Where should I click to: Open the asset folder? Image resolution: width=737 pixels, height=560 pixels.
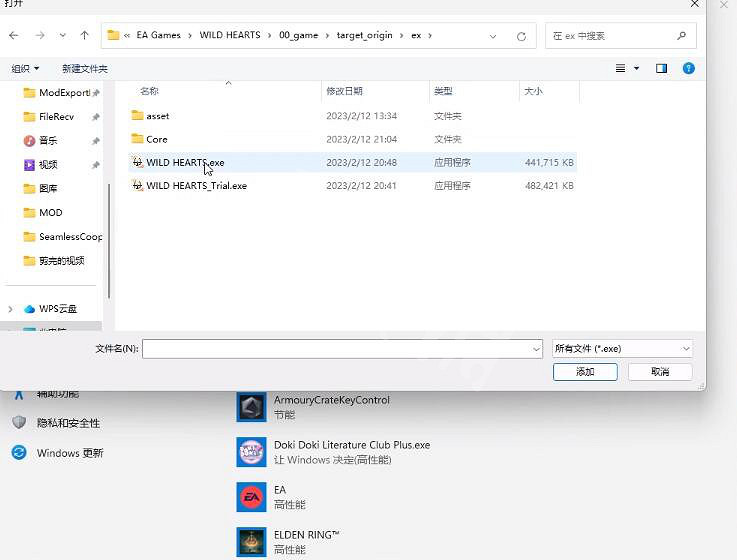pyautogui.click(x=157, y=116)
